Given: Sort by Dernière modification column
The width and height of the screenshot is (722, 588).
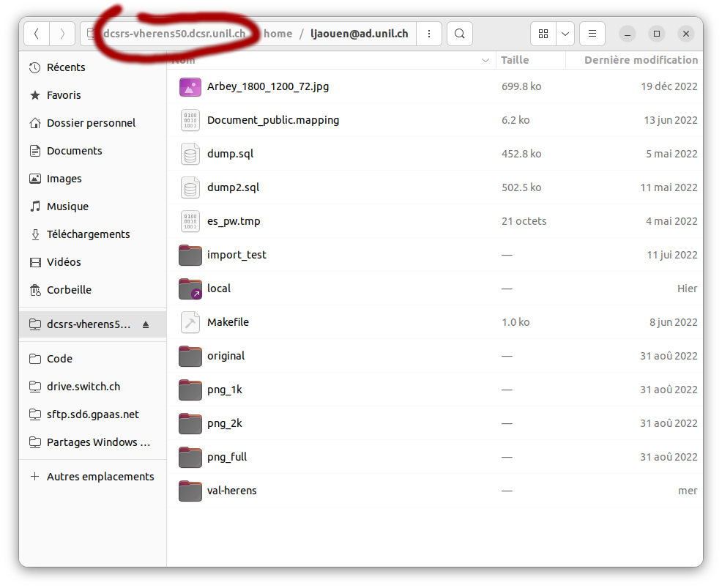Looking at the screenshot, I should (640, 60).
